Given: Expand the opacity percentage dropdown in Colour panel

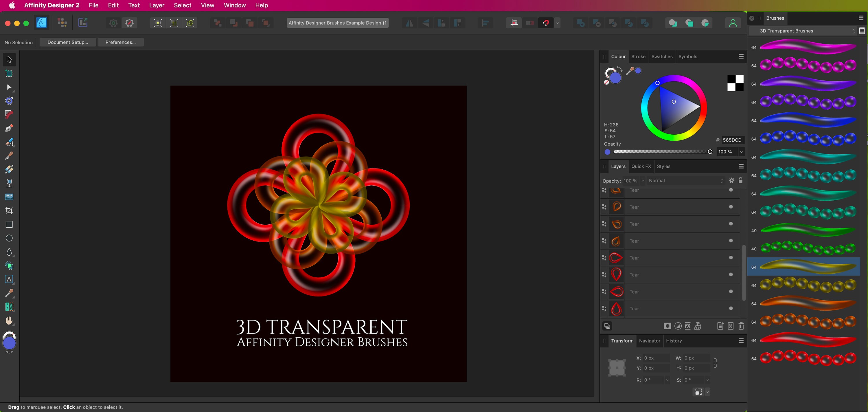Looking at the screenshot, I should [x=741, y=152].
